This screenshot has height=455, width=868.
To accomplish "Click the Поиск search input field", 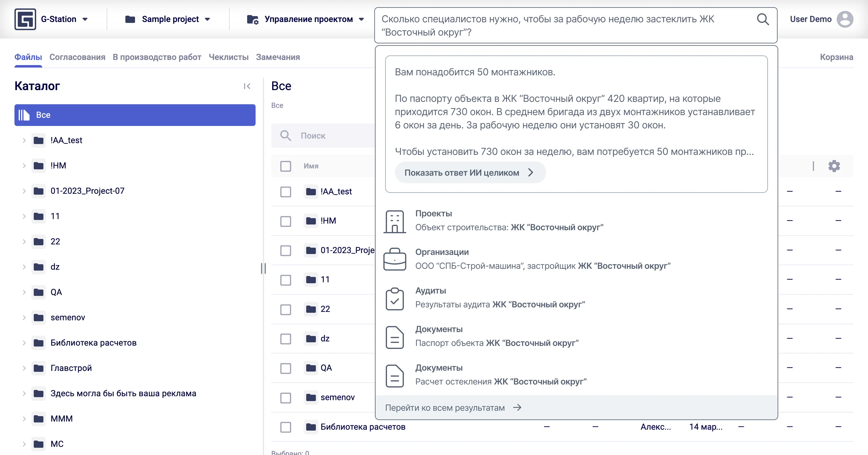I will (323, 136).
